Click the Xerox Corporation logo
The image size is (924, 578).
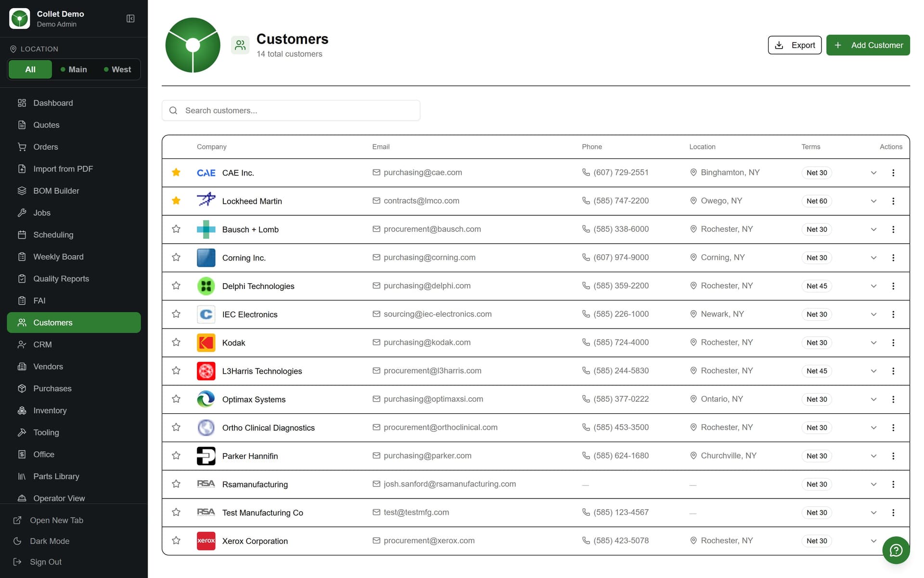[x=206, y=541]
